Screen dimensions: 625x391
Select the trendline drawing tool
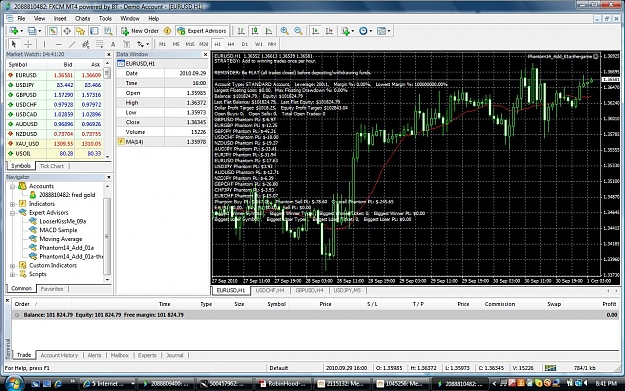pyautogui.click(x=72, y=44)
